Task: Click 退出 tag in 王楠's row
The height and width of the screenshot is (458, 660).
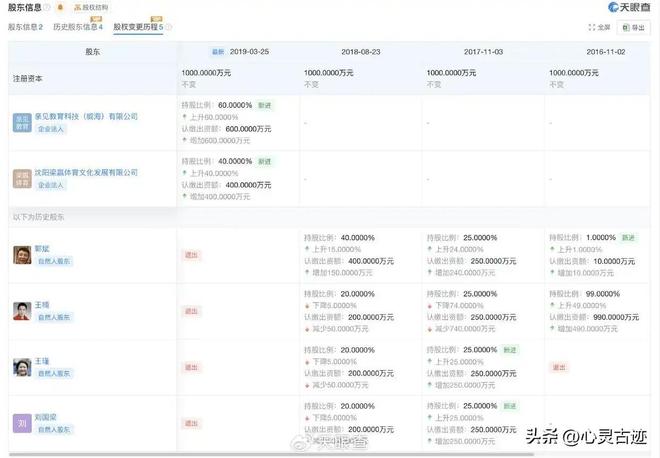Action: point(192,311)
